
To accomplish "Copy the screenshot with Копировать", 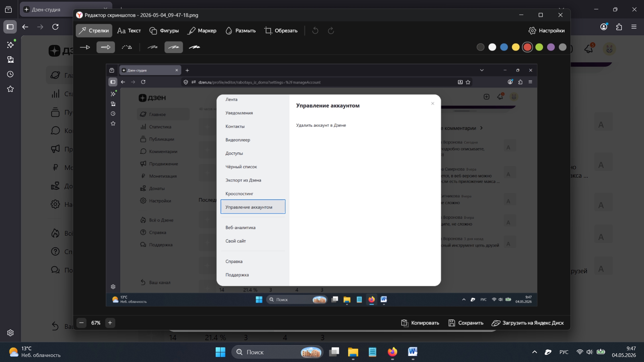I will (x=420, y=323).
